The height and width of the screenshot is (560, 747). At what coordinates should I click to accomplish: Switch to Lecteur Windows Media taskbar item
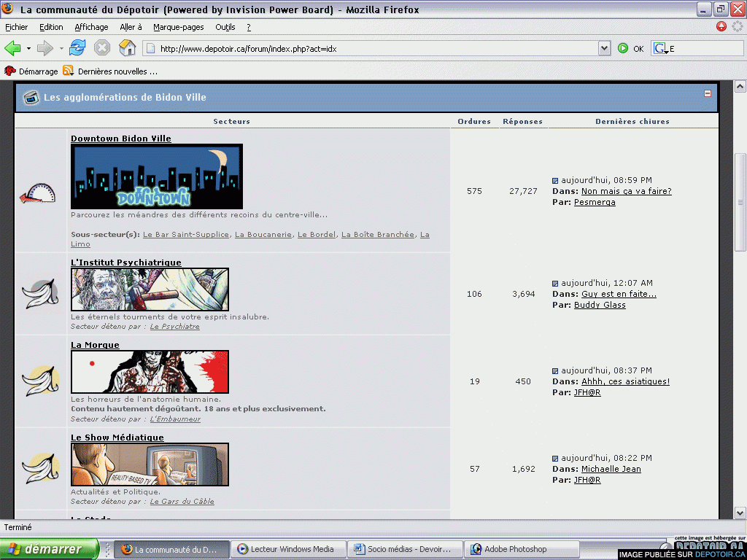pos(287,549)
